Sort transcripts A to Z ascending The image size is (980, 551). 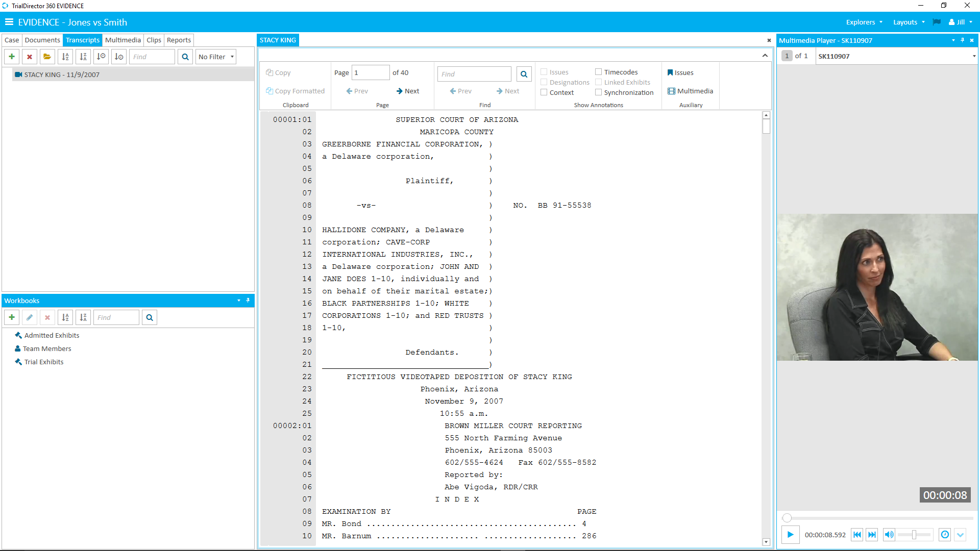click(65, 57)
